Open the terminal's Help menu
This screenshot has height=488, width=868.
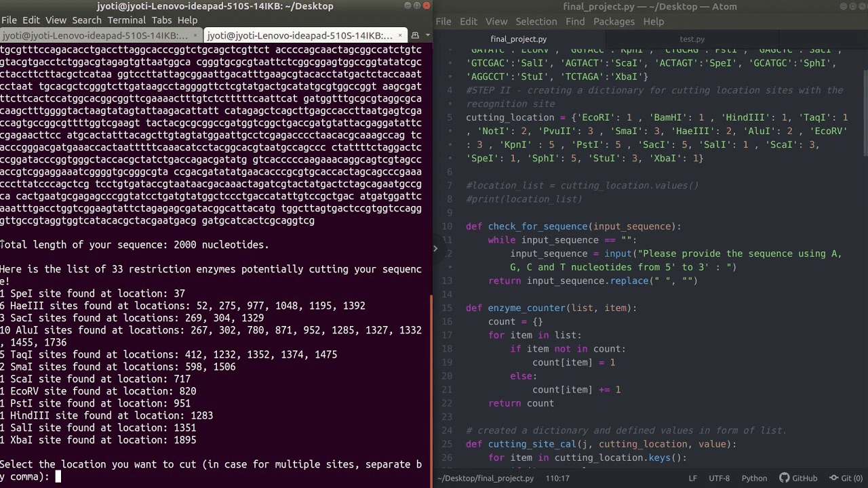coord(188,20)
